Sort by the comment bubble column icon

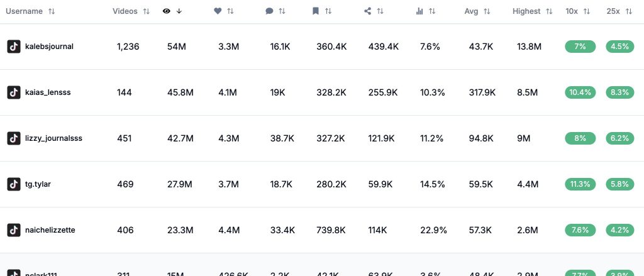(270, 11)
